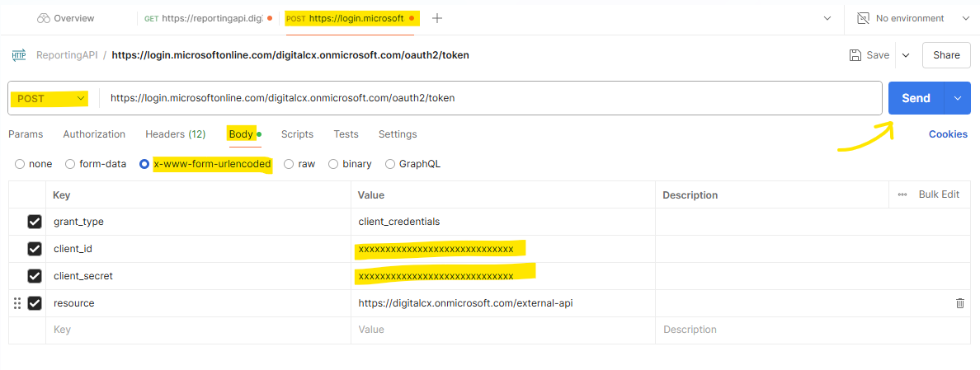Click the drag handle on resource row
This screenshot has width=980, height=370.
[17, 303]
